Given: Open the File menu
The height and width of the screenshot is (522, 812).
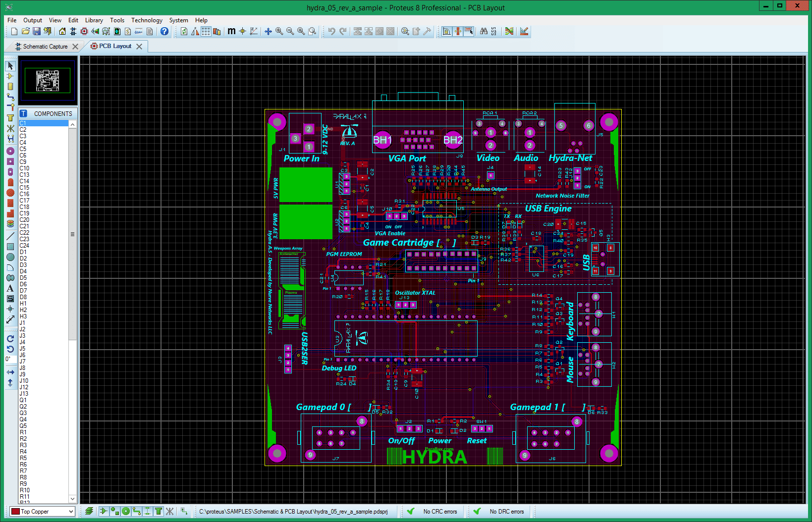Looking at the screenshot, I should [12, 20].
